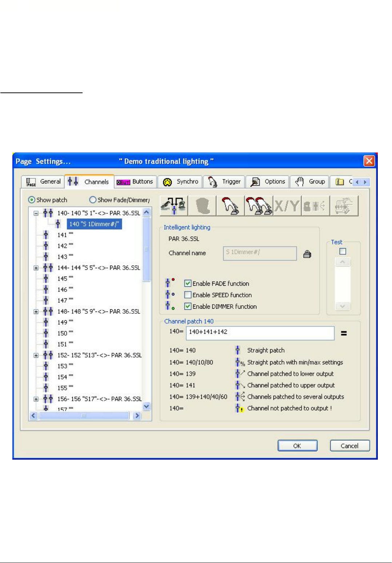Click the channel patch wiring toolbar icon
Viewport: 392px width, 563px height.
point(174,206)
